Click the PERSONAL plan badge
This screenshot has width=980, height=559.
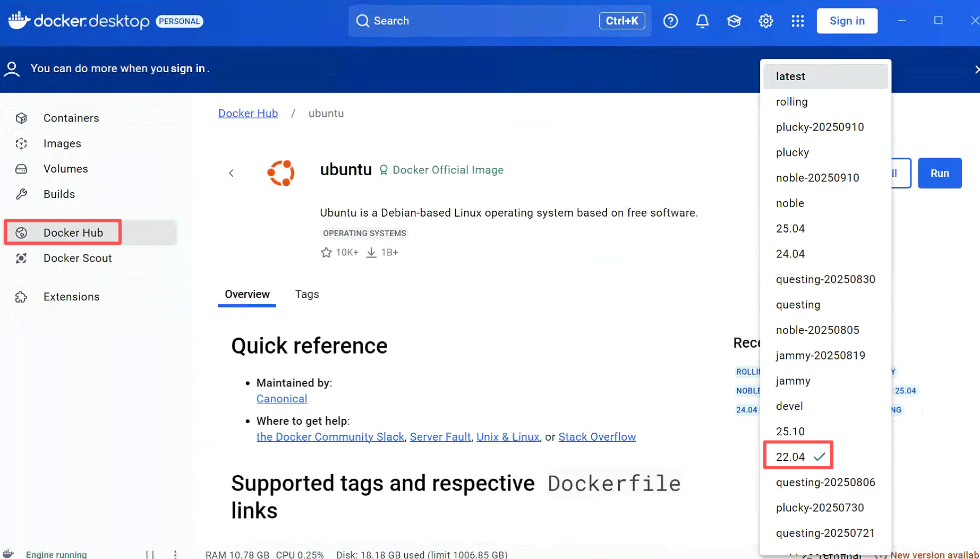click(180, 21)
